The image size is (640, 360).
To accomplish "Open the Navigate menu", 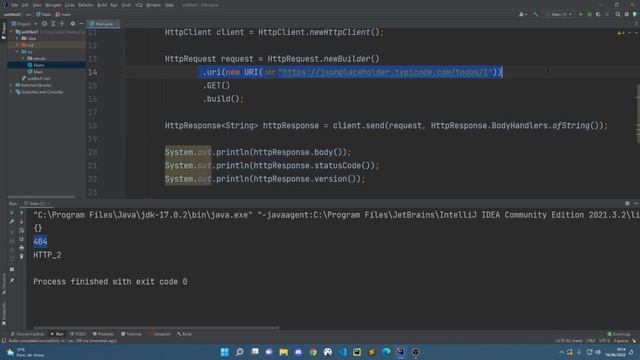I will click(x=53, y=5).
